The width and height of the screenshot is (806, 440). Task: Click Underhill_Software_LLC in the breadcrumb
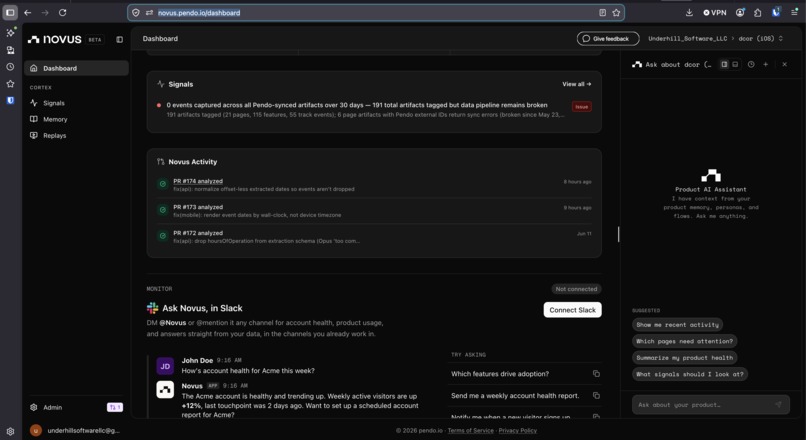(687, 39)
